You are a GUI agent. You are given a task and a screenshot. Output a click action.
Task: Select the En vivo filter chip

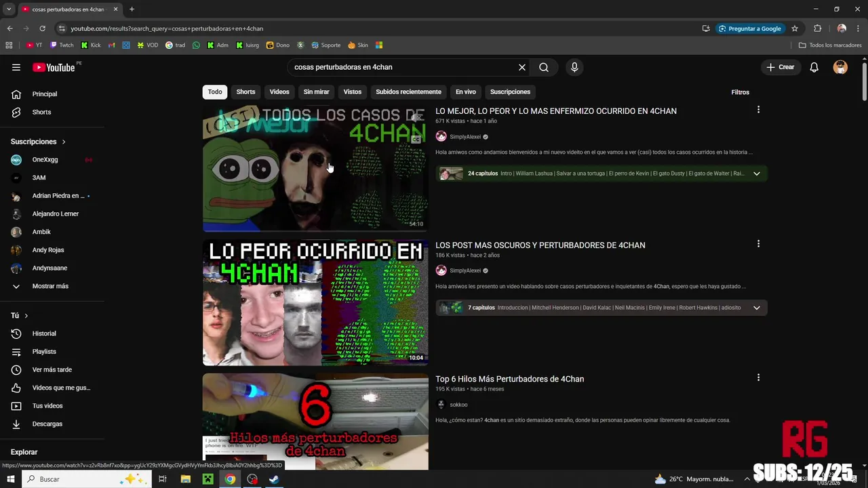pyautogui.click(x=465, y=91)
